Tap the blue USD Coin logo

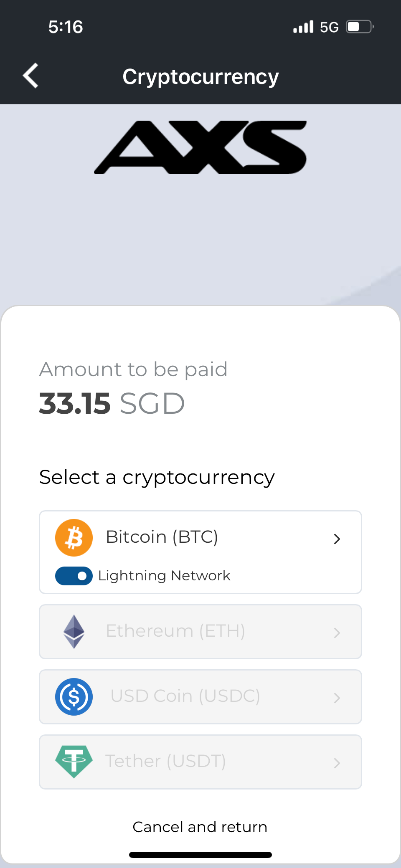point(74,696)
